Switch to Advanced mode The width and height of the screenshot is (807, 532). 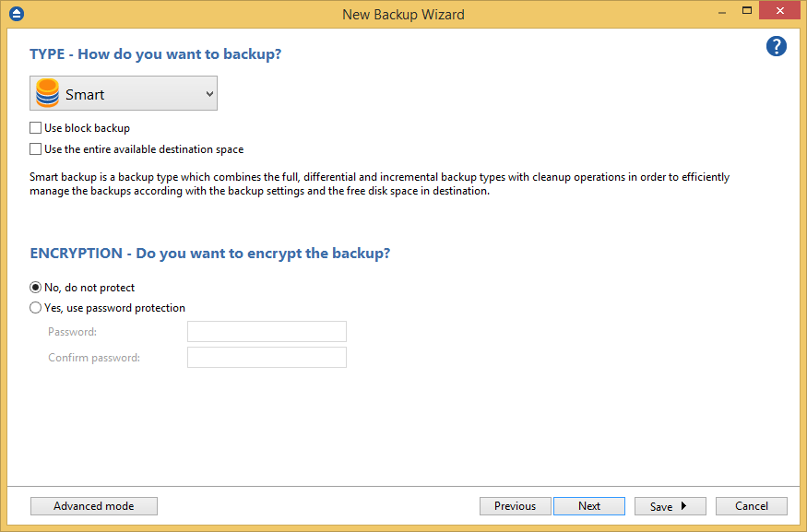(x=94, y=506)
